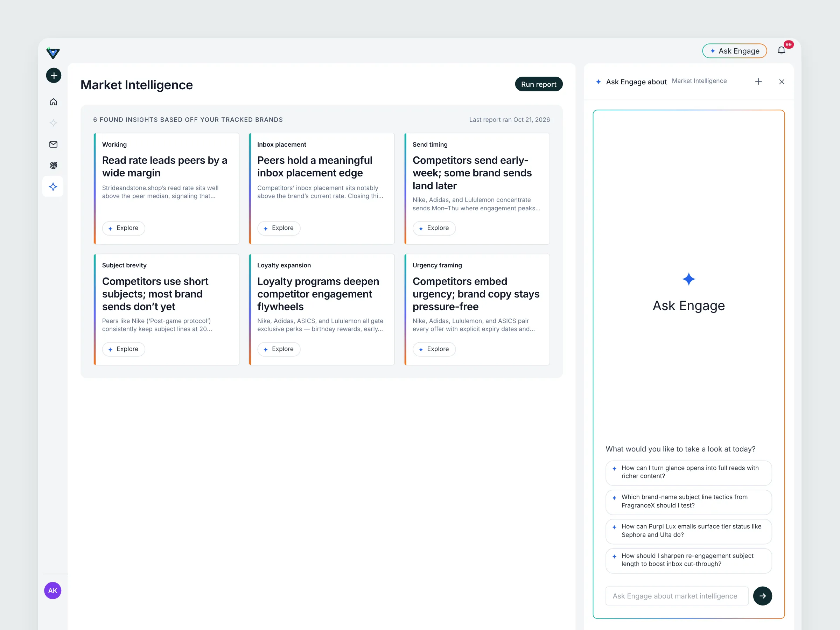Explore the inbox placement edge insight
Screen dimensions: 840x630
279,228
